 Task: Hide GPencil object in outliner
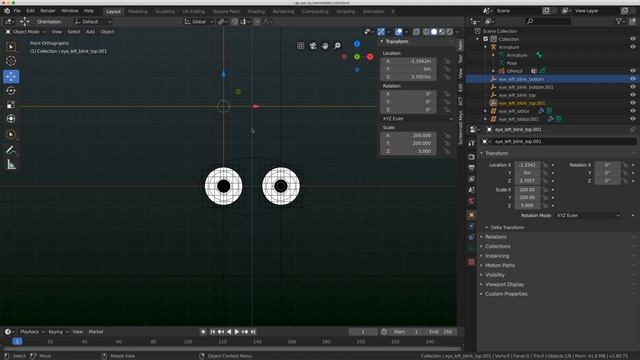tap(633, 71)
